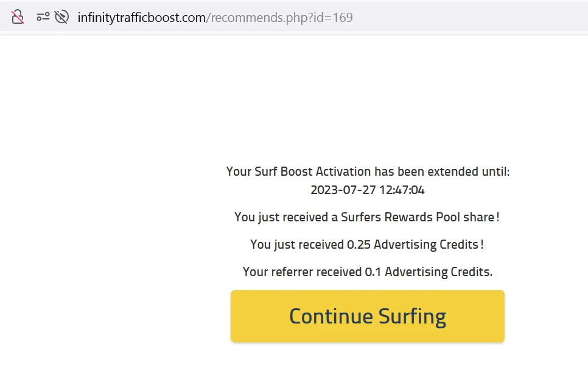Click the Surf Boost Activation extended message
The image size is (588, 391).
click(x=368, y=171)
